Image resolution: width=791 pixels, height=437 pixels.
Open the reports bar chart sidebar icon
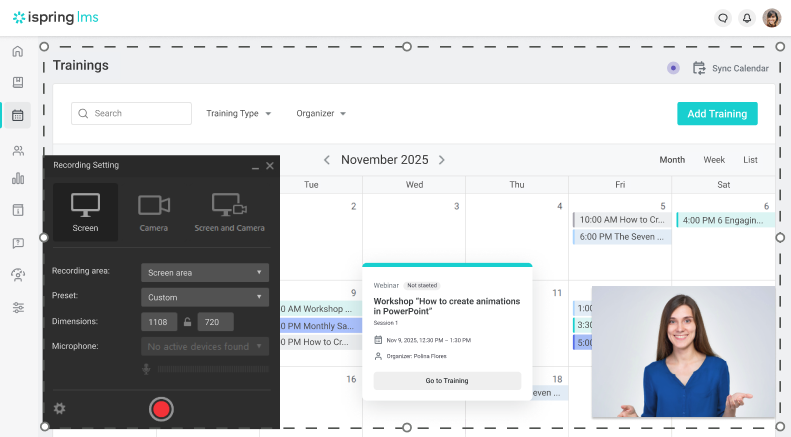pyautogui.click(x=18, y=178)
